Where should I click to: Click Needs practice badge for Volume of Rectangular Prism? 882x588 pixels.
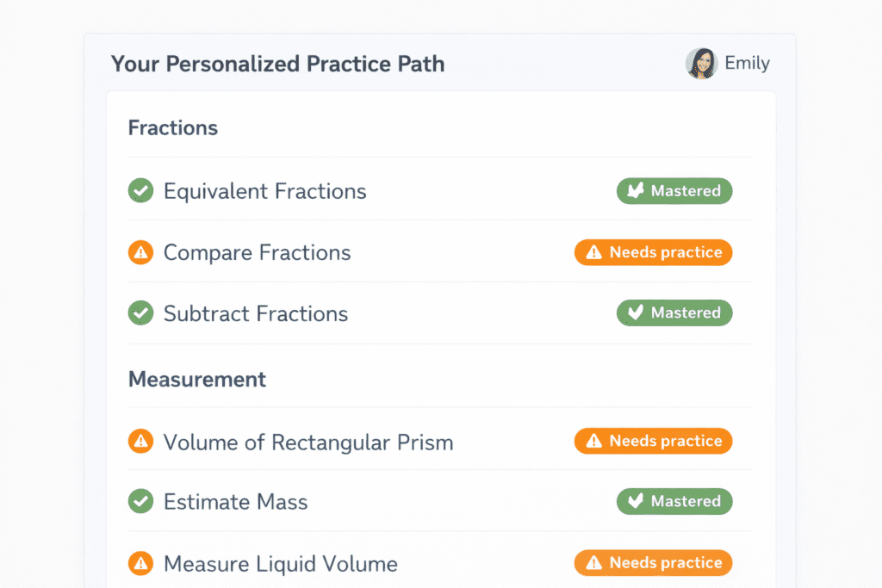click(654, 441)
